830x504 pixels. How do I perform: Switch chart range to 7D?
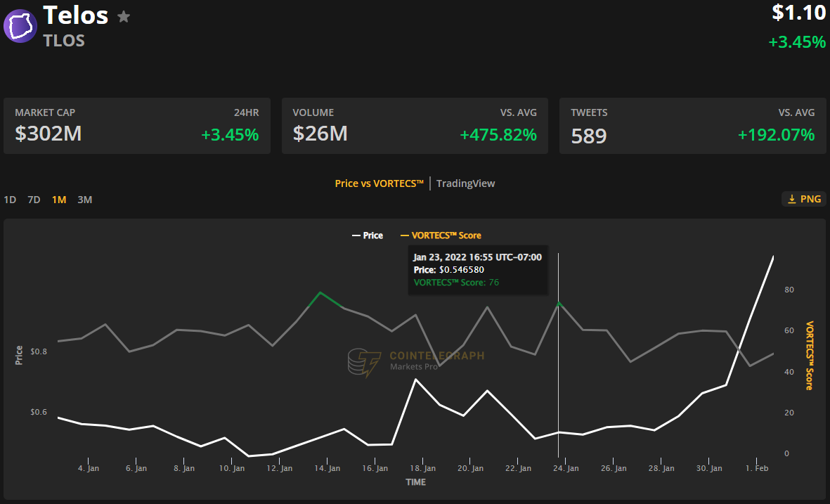(34, 200)
